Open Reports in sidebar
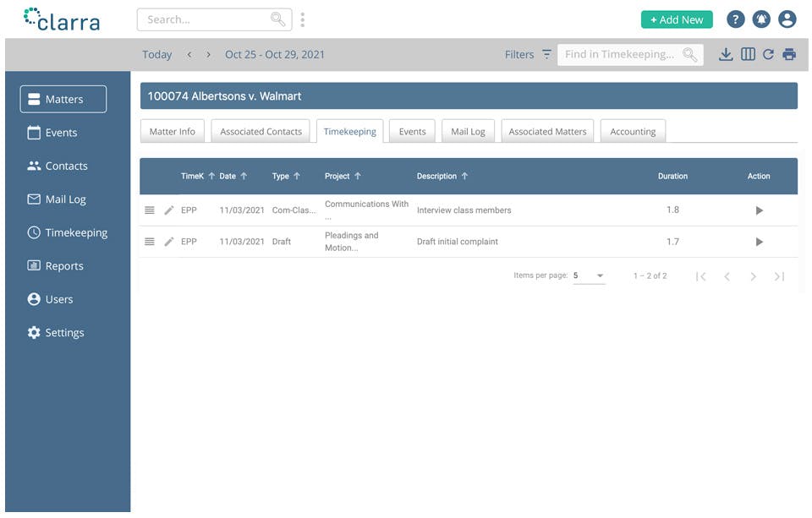812x518 pixels. tap(56, 266)
